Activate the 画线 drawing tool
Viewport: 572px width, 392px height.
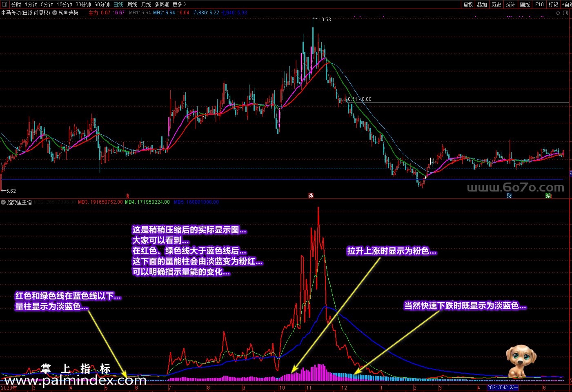click(x=525, y=4)
